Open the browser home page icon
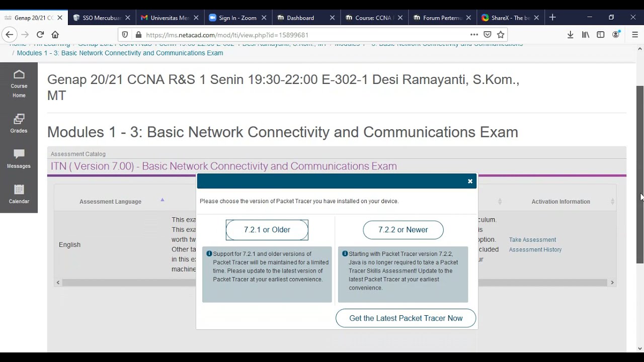 (55, 35)
